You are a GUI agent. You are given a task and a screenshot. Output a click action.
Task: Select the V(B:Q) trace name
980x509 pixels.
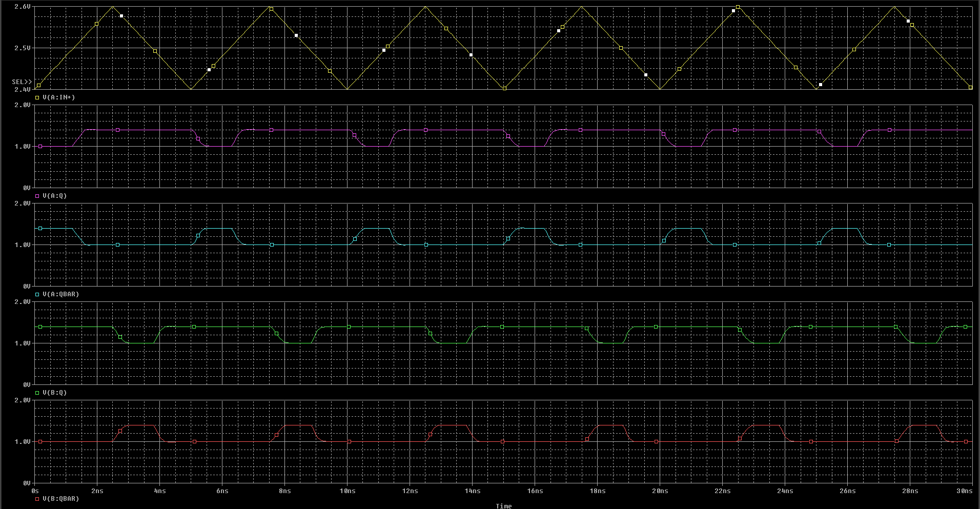(x=55, y=393)
